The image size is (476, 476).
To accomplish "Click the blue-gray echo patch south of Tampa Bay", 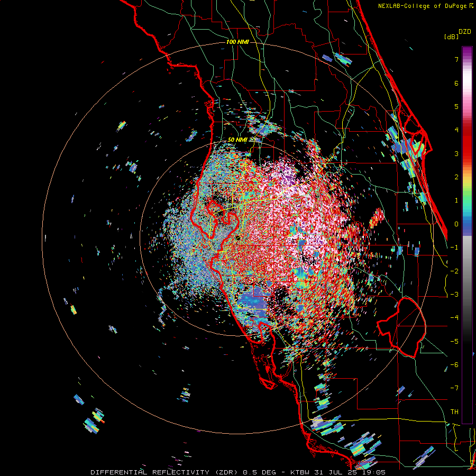I will (253, 302).
